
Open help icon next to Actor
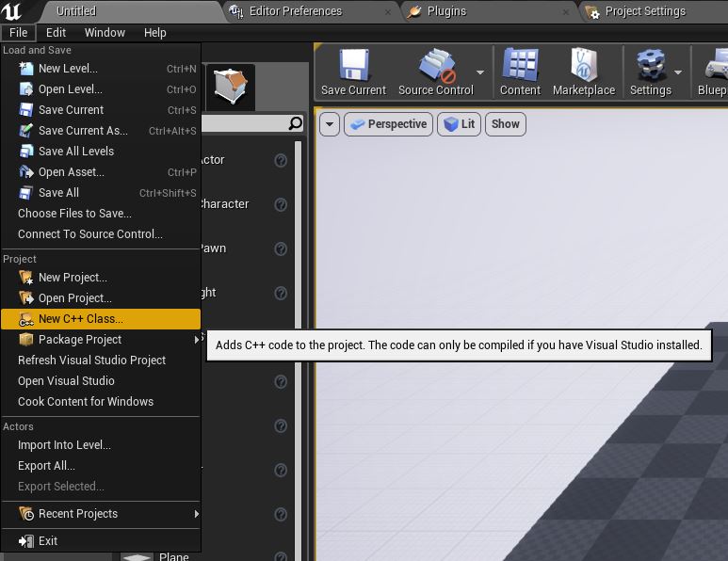click(281, 161)
